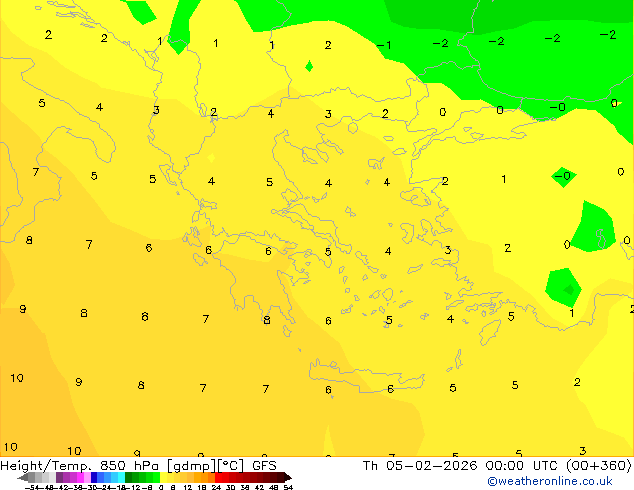Pick the bright red swatch above label 24
The image size is (634, 490).
click(x=218, y=477)
